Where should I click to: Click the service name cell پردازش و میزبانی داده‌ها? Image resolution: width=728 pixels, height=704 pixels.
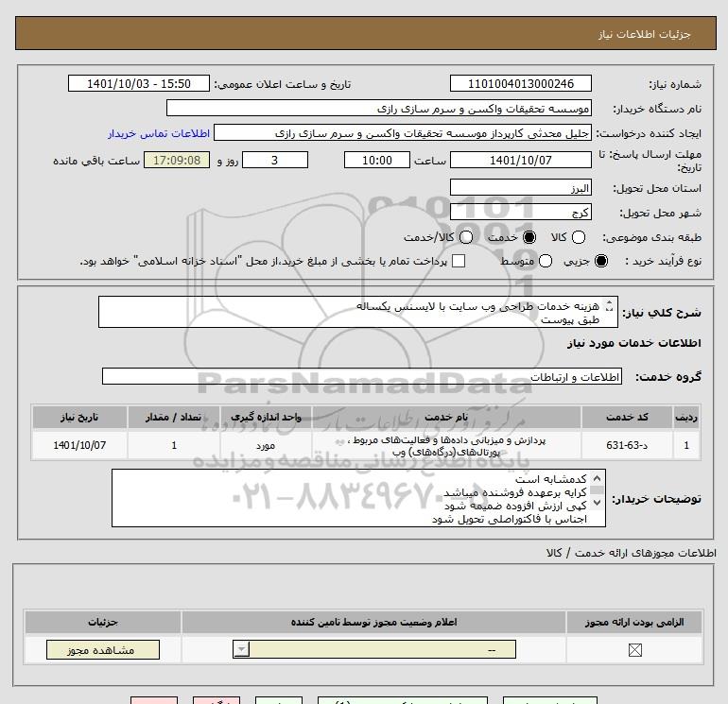coord(446,445)
